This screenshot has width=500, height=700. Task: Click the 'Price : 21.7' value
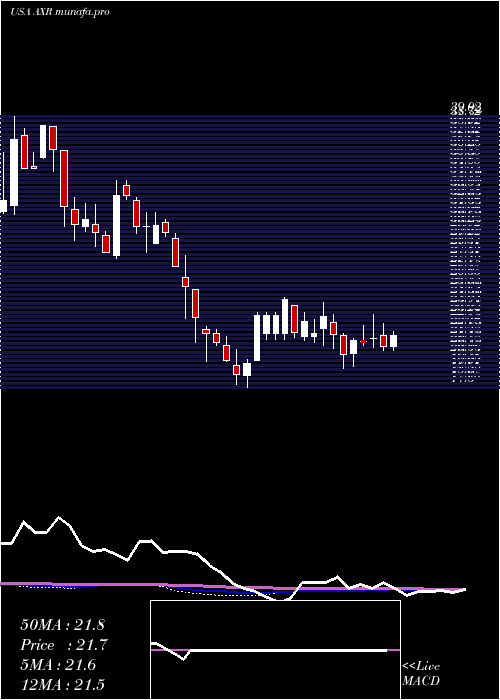[x=64, y=645]
